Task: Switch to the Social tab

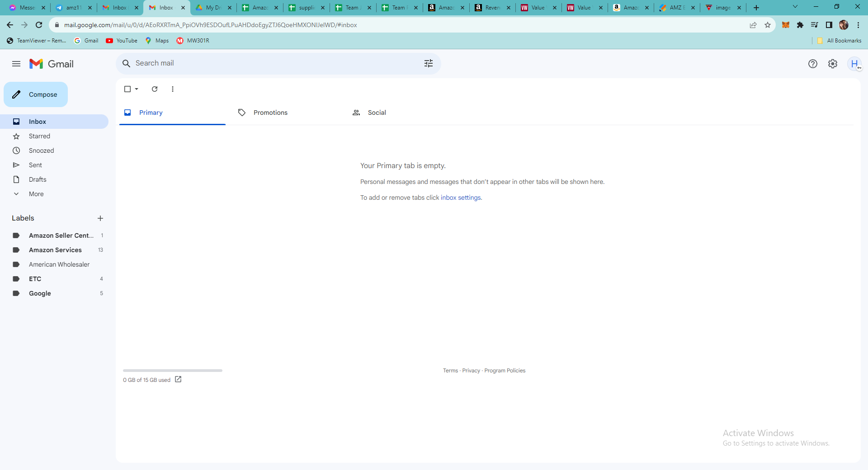Action: (x=401, y=113)
